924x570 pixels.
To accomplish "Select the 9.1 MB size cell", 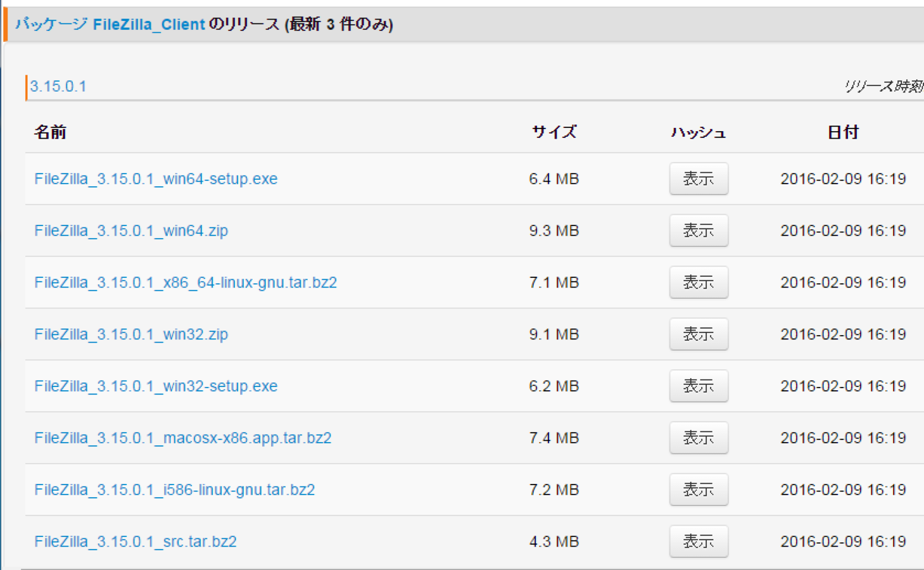I will 554,335.
